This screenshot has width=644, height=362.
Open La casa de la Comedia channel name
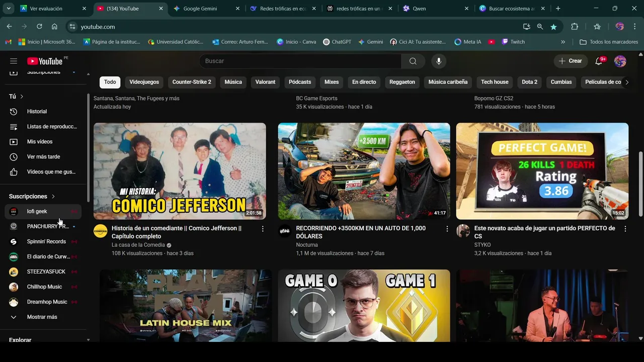pos(138,245)
